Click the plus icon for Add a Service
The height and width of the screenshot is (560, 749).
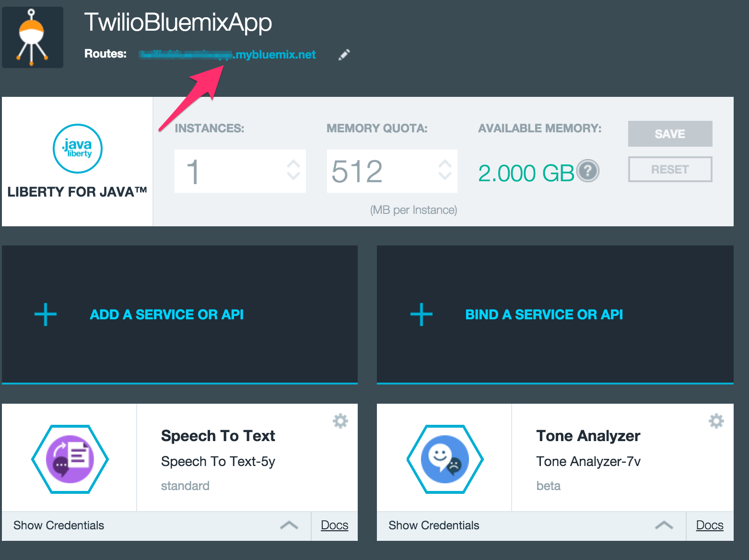[46, 315]
